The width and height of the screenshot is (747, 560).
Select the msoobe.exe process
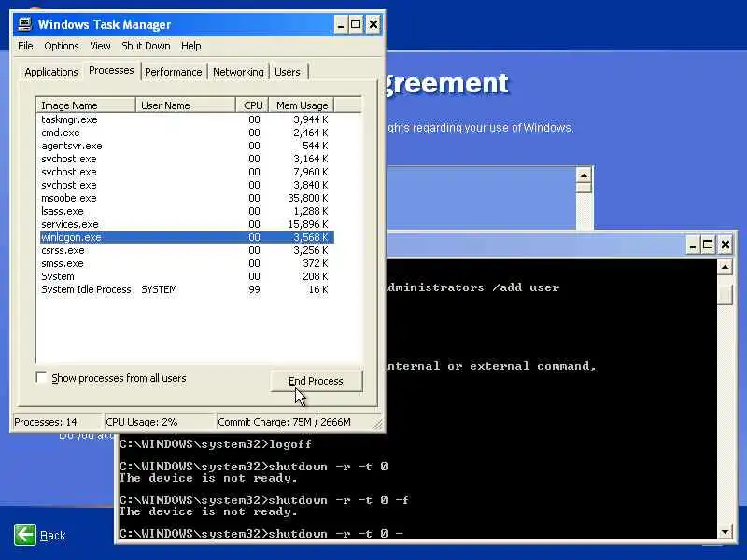pyautogui.click(x=187, y=198)
